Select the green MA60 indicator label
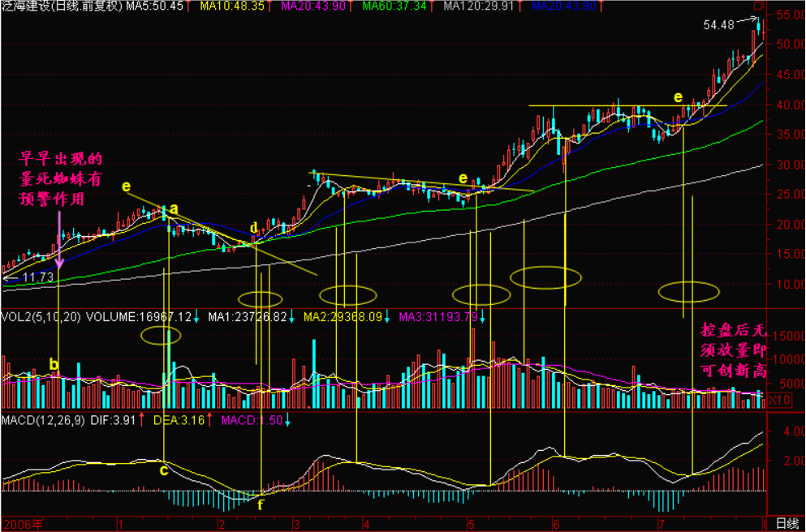 coord(400,6)
